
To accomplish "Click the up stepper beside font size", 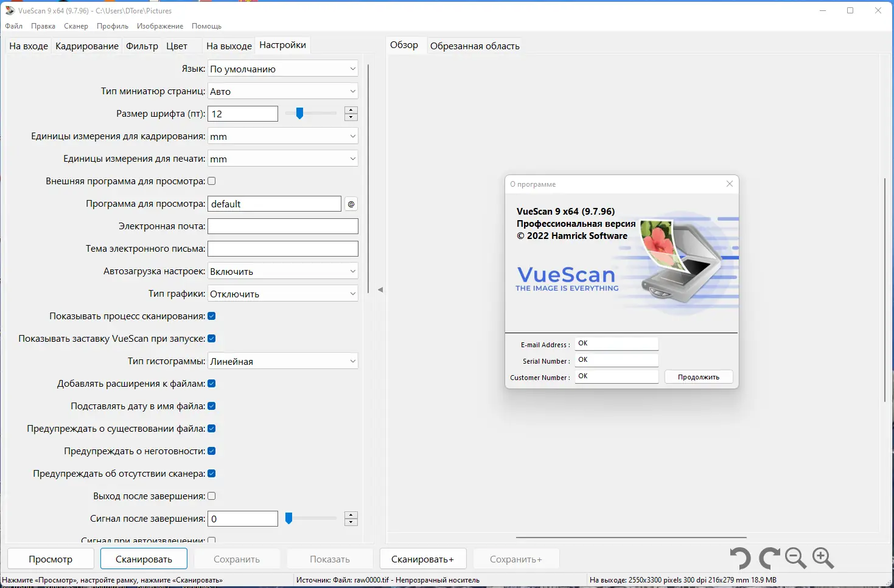I will (x=351, y=110).
